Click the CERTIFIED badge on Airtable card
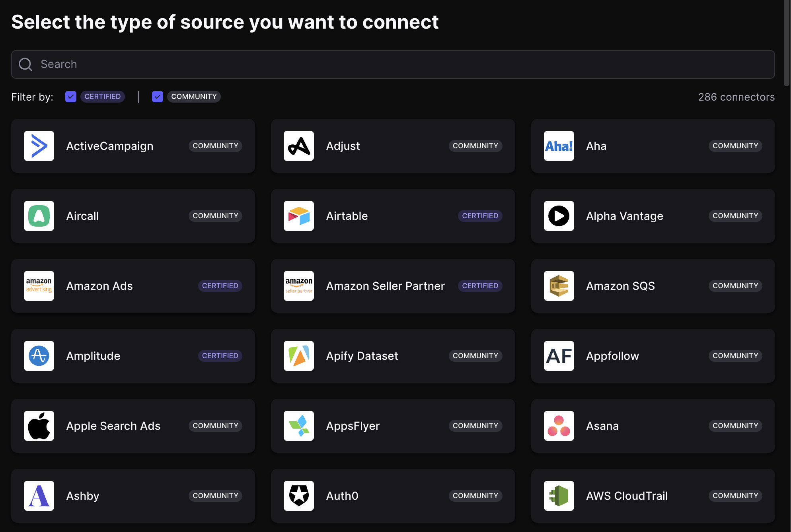This screenshot has height=532, width=791. [480, 216]
